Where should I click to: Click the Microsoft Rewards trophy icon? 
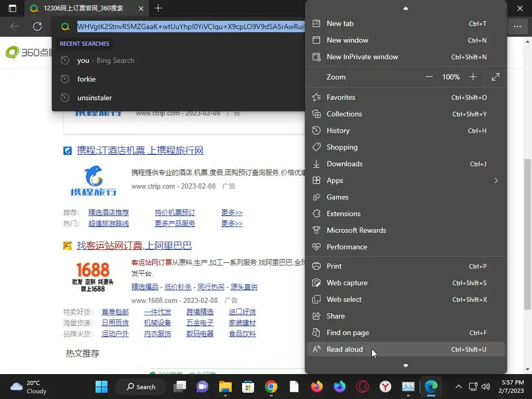pyautogui.click(x=316, y=230)
